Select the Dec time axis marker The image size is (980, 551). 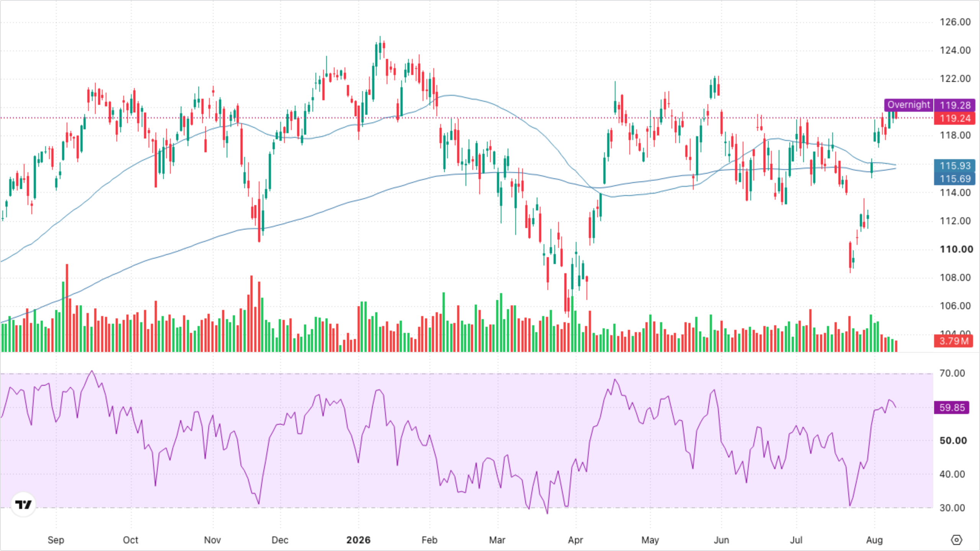tap(280, 540)
